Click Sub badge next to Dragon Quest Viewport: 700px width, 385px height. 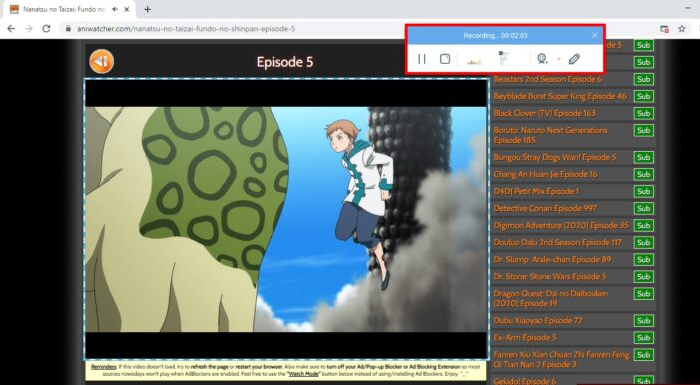(643, 293)
